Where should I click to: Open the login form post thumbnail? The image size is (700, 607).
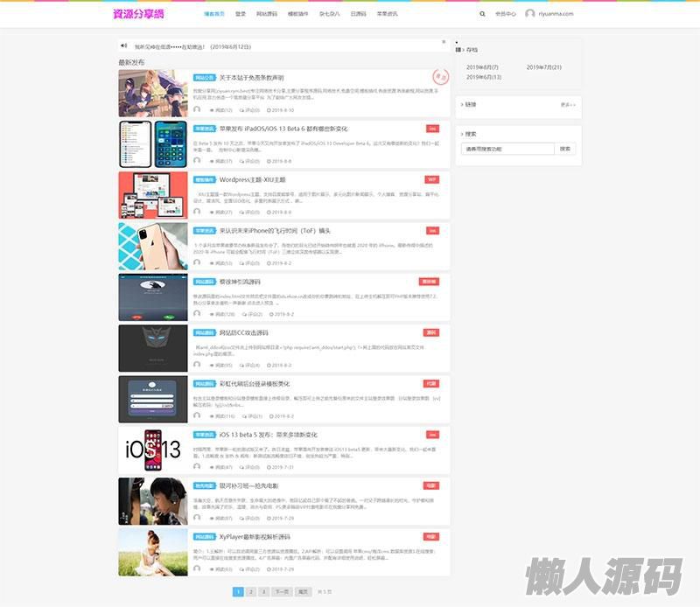[x=153, y=399]
